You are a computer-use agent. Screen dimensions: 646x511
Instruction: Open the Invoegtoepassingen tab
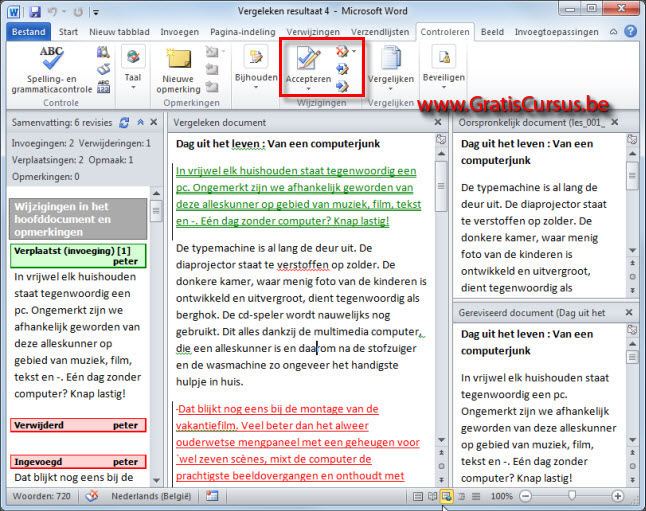click(556, 32)
